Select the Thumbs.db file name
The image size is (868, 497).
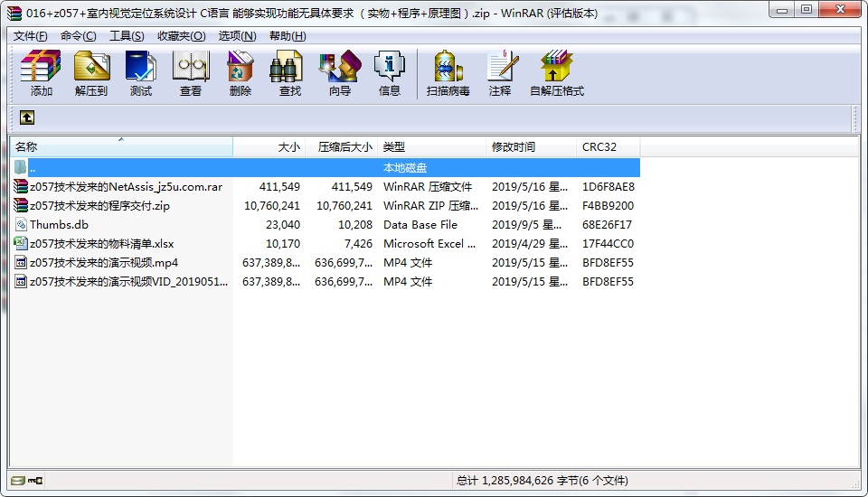[x=60, y=225]
